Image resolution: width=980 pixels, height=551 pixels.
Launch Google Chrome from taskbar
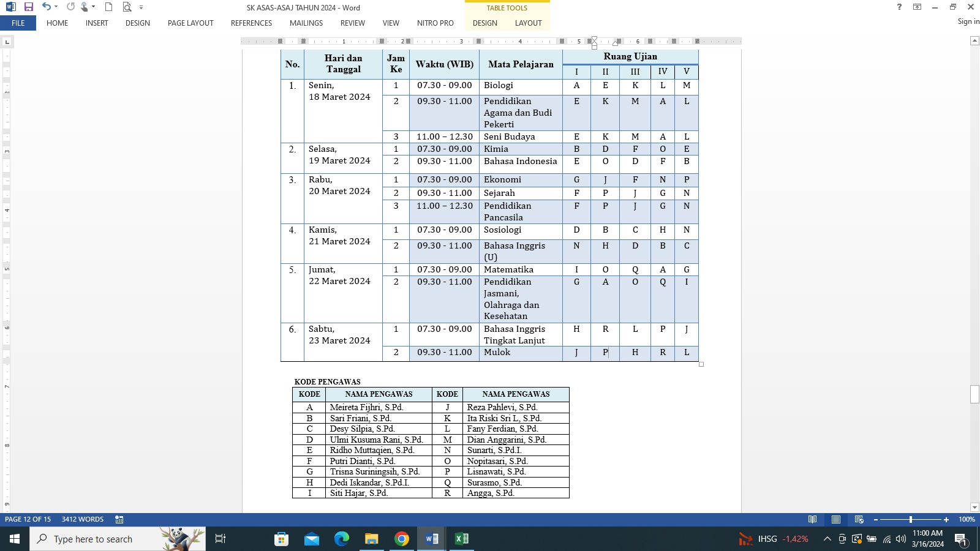401,539
